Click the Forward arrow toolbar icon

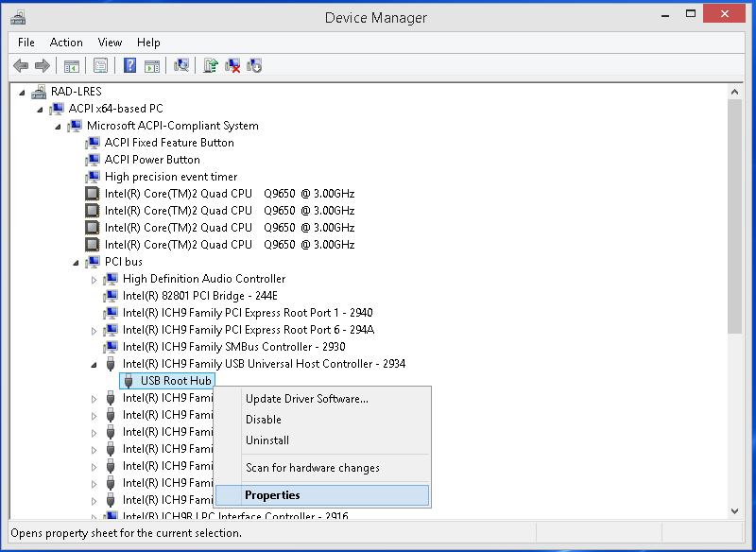pos(42,65)
